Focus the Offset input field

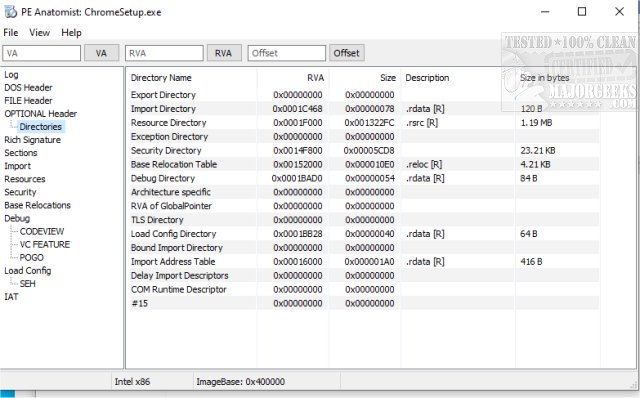(287, 53)
